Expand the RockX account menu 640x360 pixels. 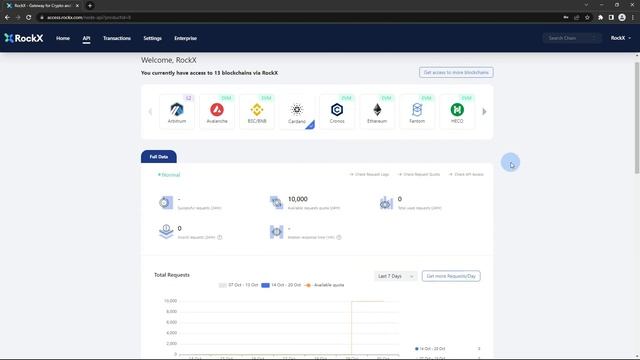(621, 38)
